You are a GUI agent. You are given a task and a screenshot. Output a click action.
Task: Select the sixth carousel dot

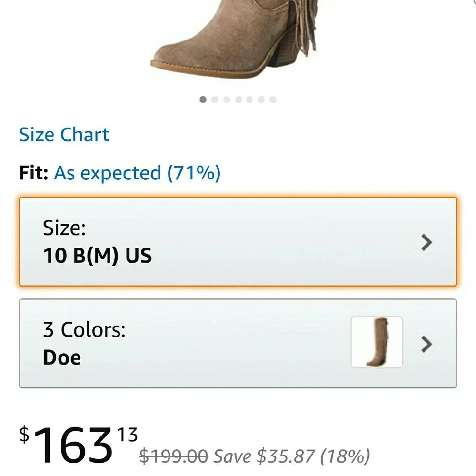260,99
